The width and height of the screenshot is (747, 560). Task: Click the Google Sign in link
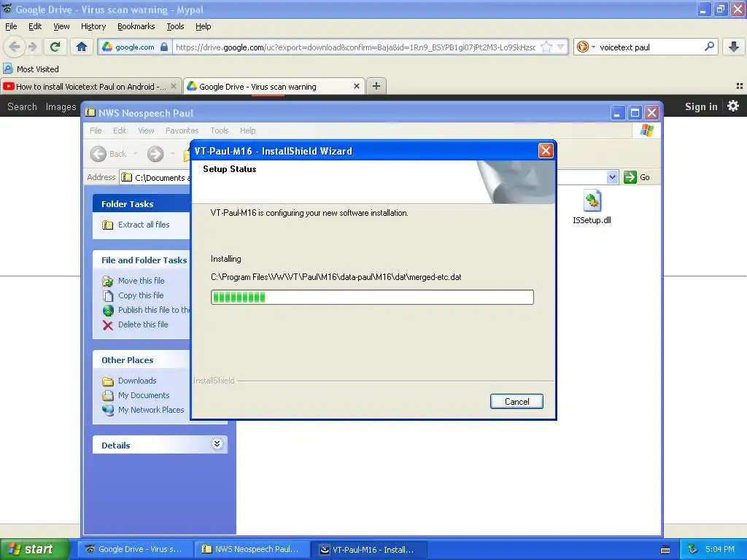click(701, 106)
